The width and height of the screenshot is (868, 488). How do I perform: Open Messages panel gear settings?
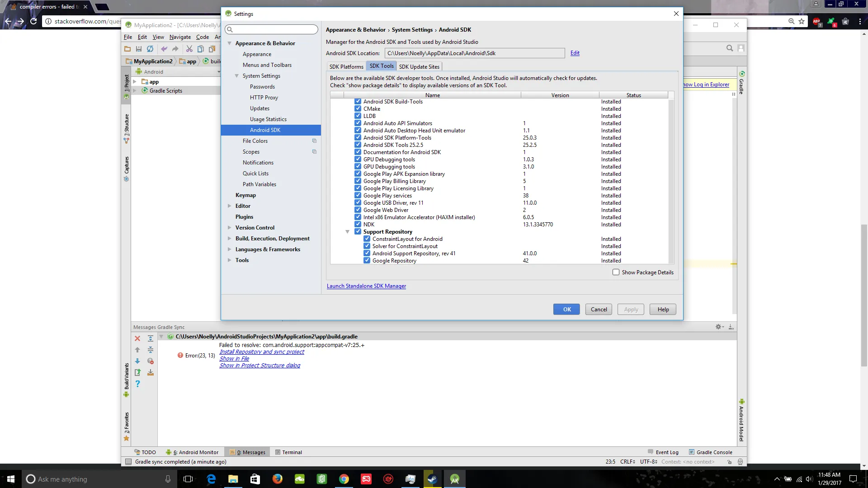tap(719, 327)
